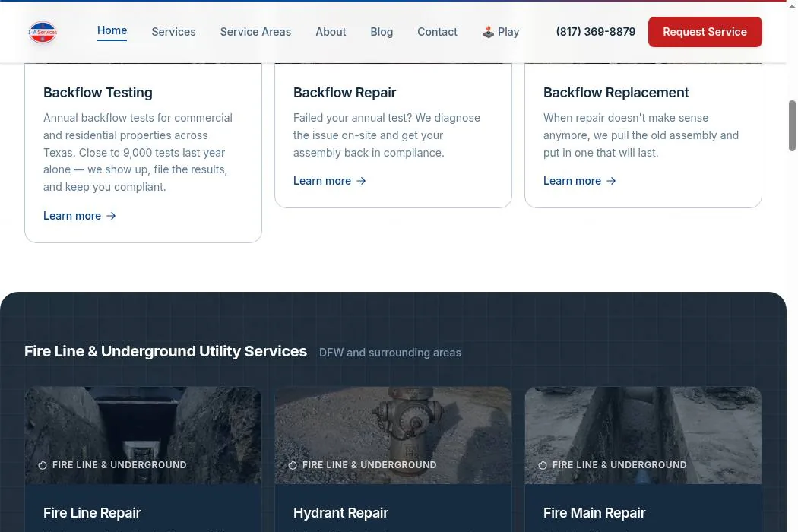
Task: Click the badge icon on Fire Line Repair image
Action: coord(43,465)
